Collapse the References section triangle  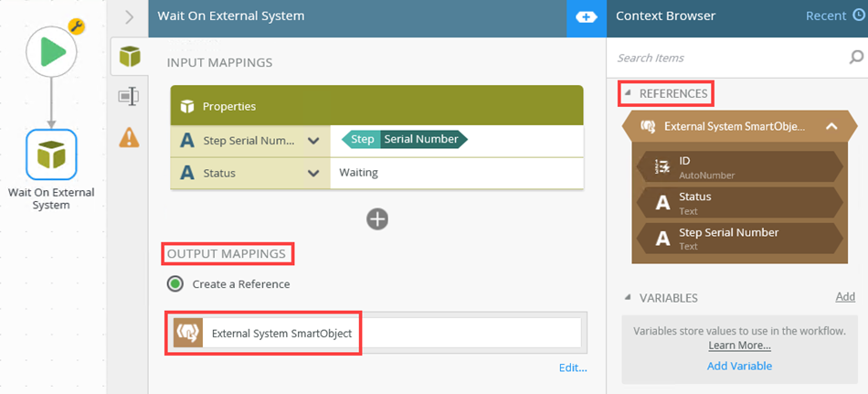click(x=628, y=93)
